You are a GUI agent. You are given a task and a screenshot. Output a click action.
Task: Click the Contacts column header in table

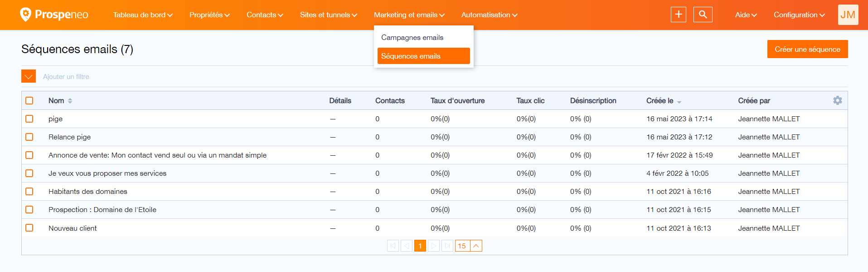[x=390, y=101]
